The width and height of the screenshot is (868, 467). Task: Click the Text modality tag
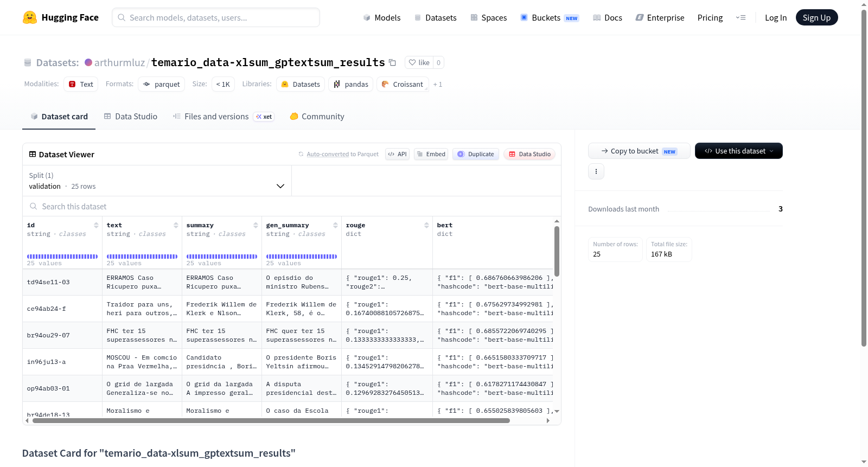tap(81, 84)
